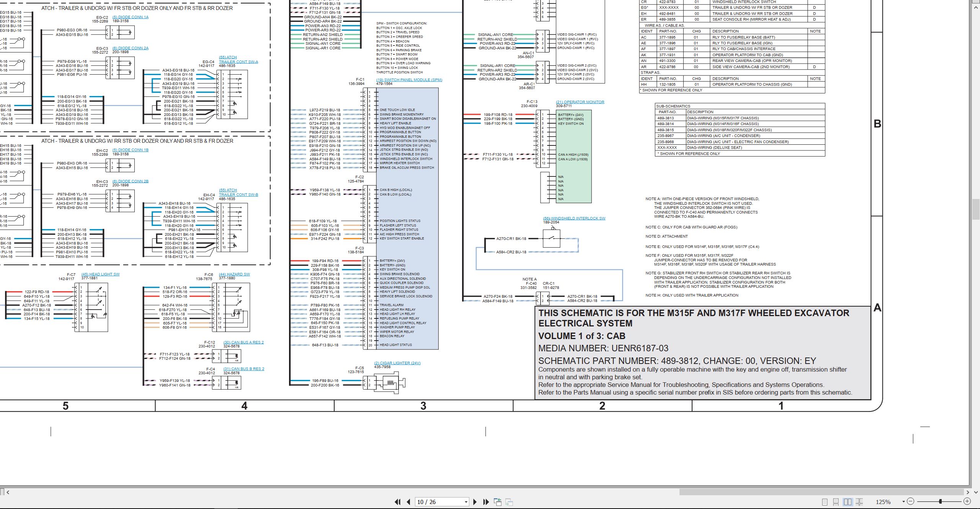Click wire label 199-F94 RD-16
This screenshot has width=980, height=509.
(325, 261)
